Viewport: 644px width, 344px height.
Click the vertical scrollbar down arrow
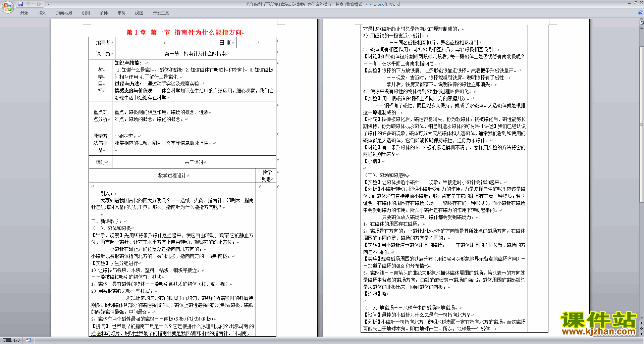point(642,318)
